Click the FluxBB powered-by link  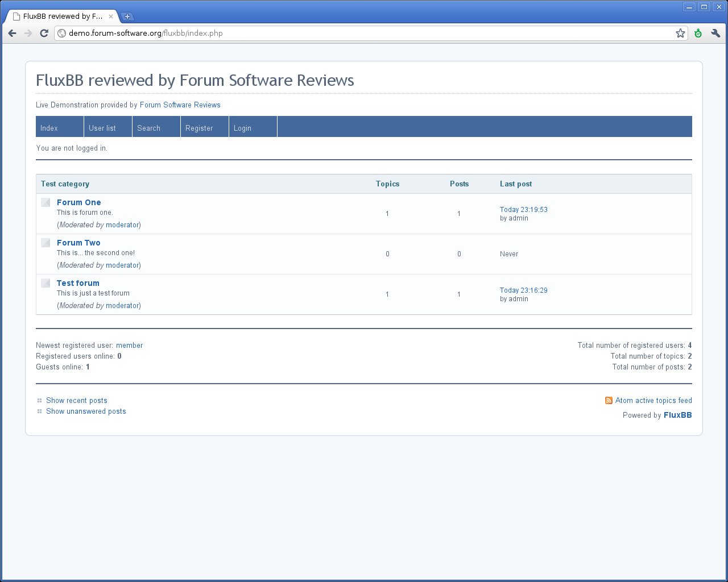coord(677,415)
